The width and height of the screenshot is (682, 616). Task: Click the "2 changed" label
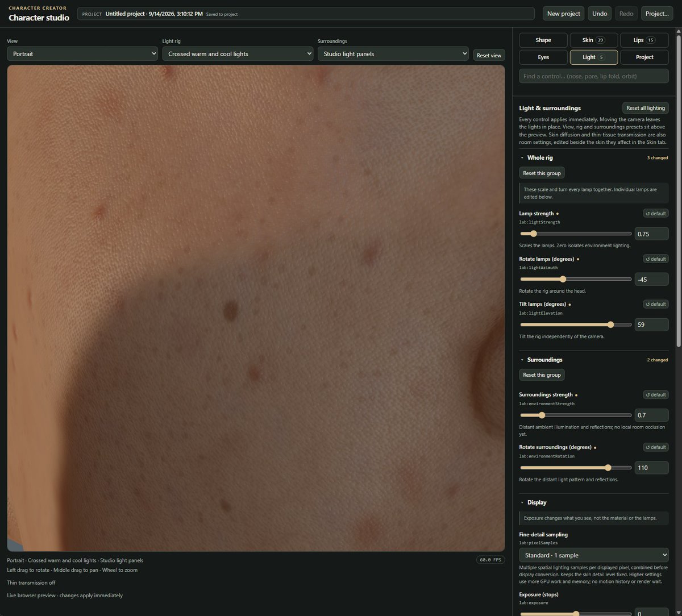pos(658,360)
